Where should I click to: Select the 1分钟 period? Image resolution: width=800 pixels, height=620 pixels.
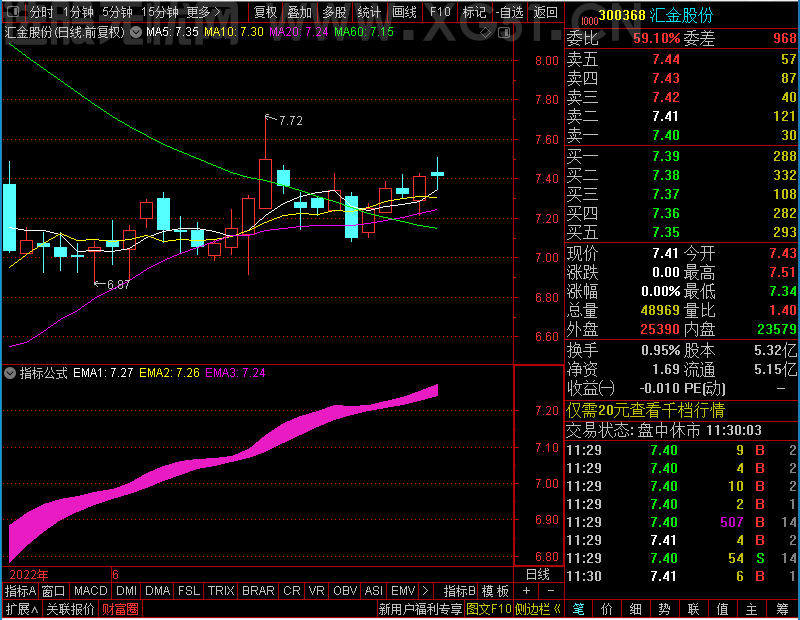[x=78, y=12]
